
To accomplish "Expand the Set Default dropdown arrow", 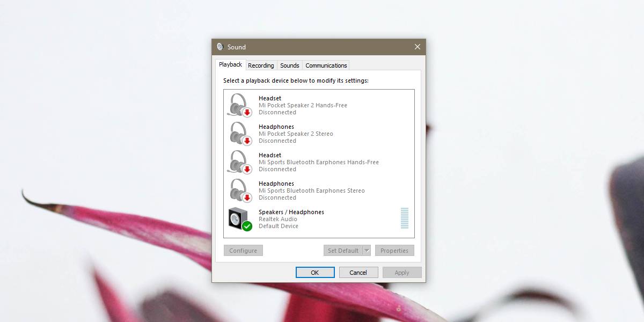I will click(x=367, y=251).
